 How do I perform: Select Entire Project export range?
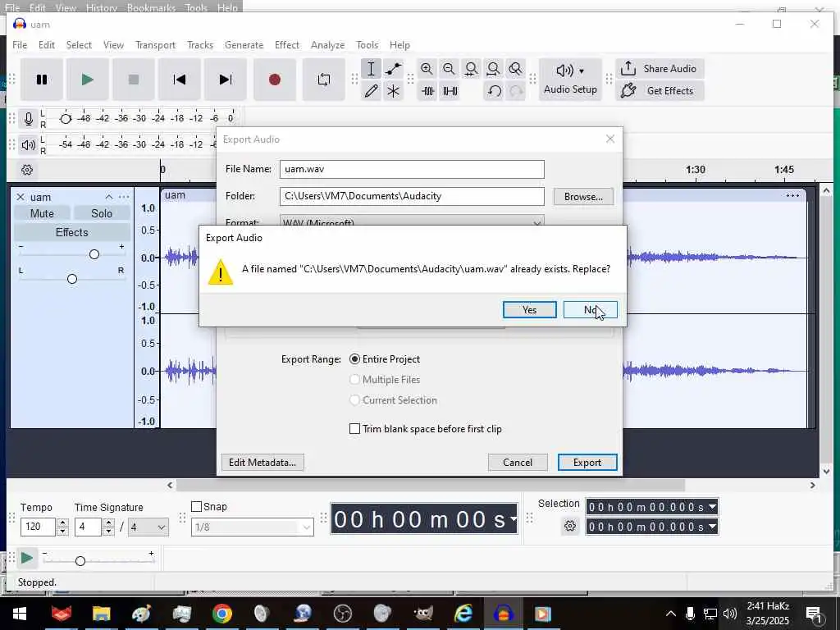354,359
